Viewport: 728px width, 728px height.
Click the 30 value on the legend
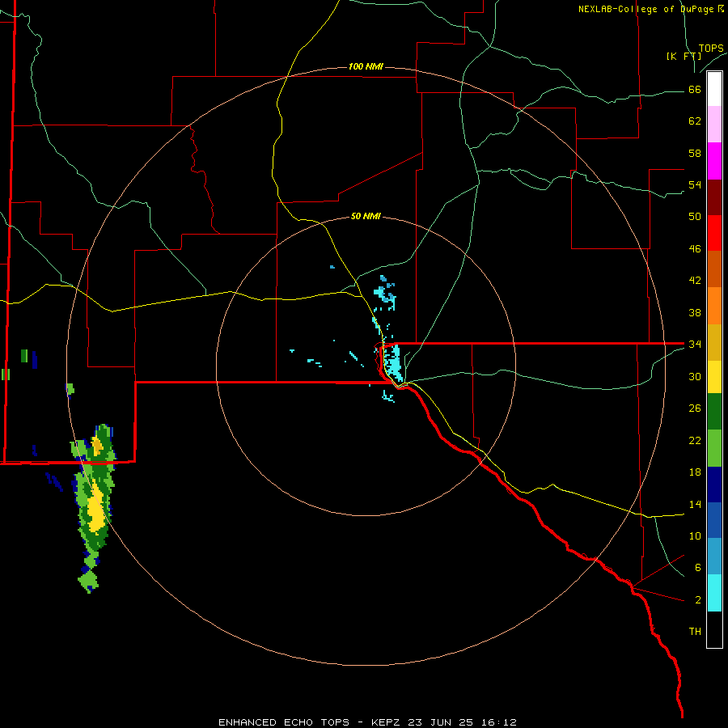click(x=695, y=376)
